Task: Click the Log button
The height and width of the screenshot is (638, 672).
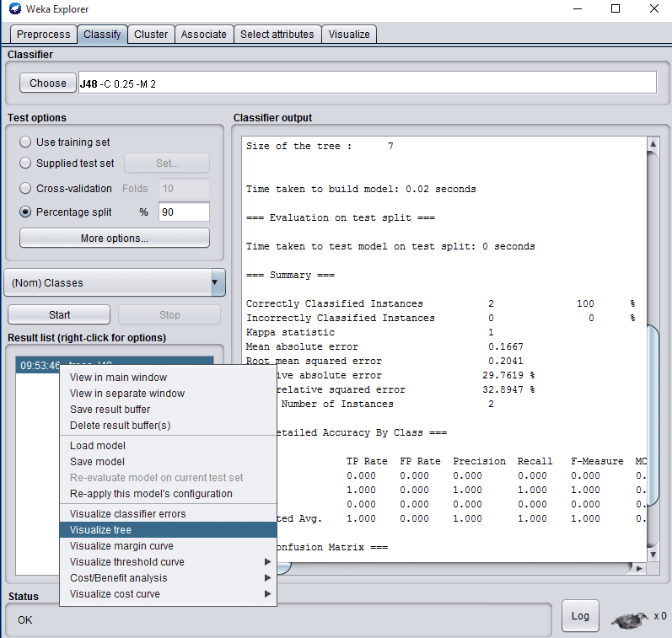Action: (x=580, y=616)
